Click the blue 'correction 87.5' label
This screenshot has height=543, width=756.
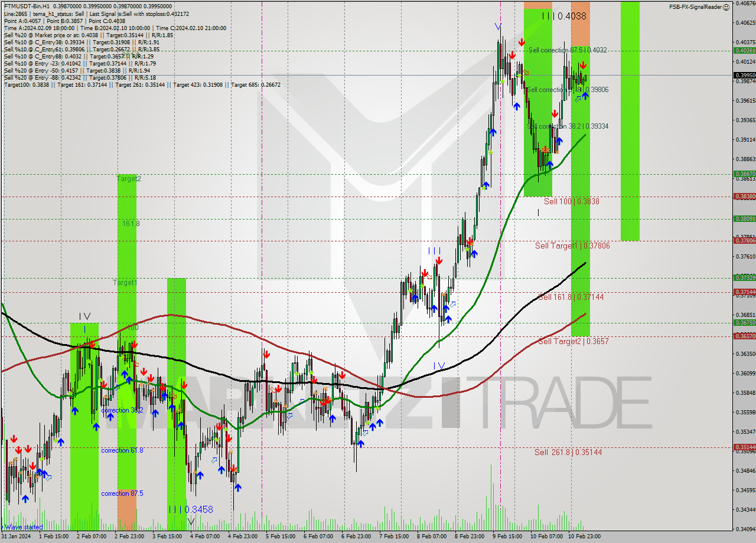tap(122, 493)
